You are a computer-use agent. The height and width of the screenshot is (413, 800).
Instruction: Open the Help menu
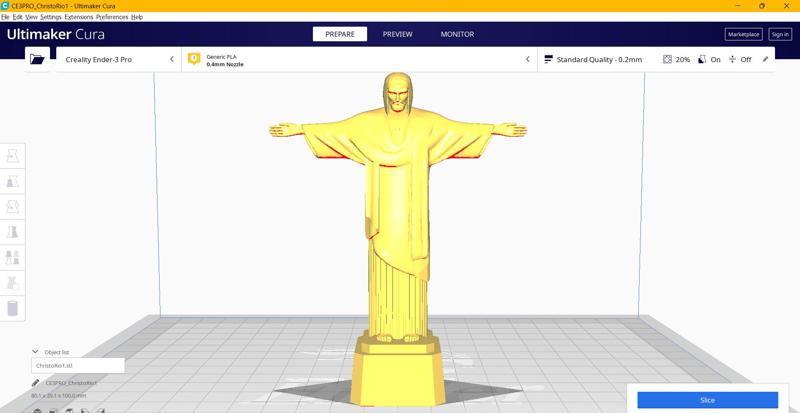[137, 17]
